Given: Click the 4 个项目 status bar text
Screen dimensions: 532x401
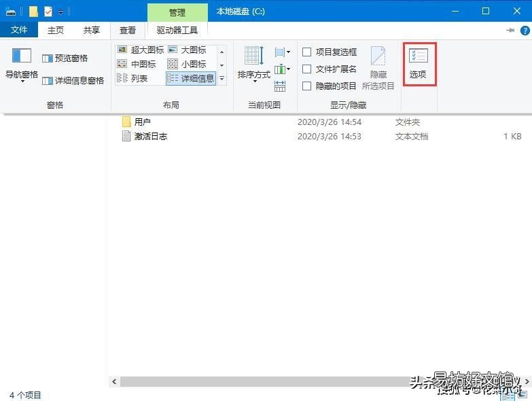Looking at the screenshot, I should (x=25, y=396).
